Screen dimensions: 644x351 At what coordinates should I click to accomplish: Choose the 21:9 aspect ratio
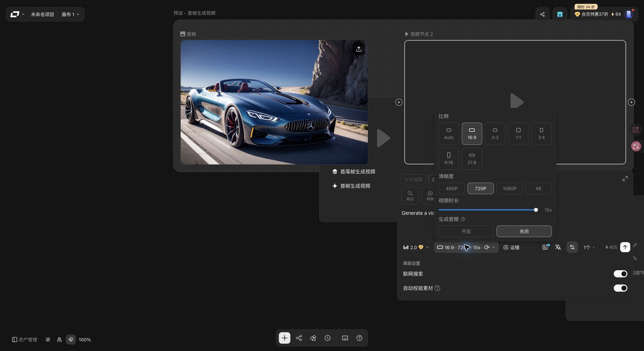(472, 159)
